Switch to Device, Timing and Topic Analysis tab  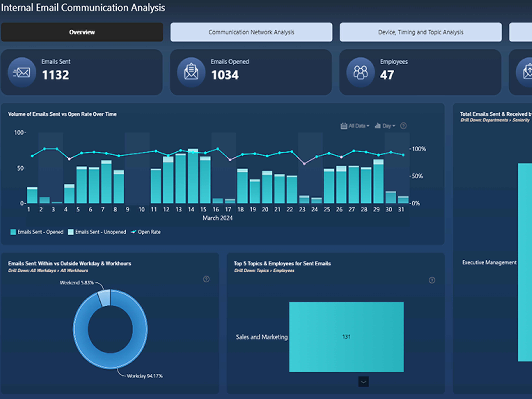(421, 32)
